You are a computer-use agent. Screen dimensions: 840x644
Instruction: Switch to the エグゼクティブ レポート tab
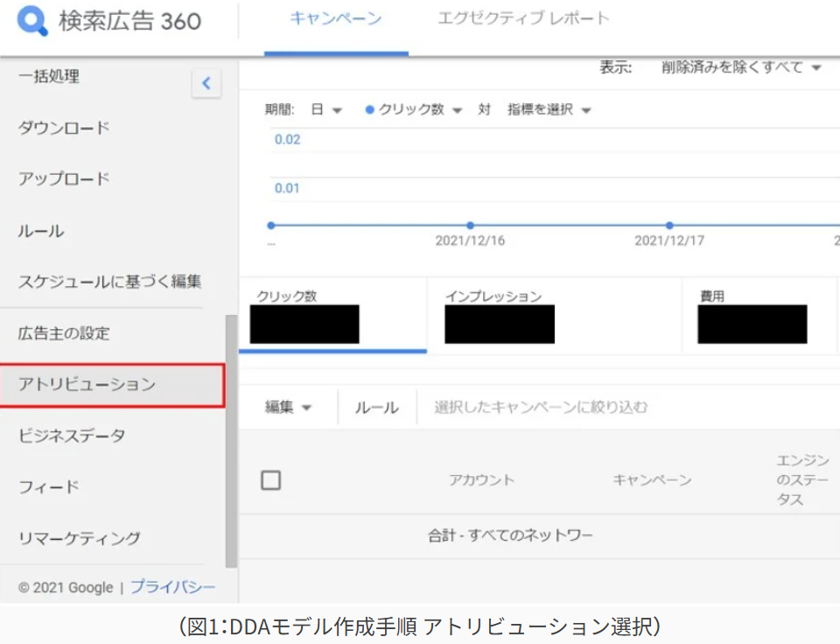[x=523, y=19]
